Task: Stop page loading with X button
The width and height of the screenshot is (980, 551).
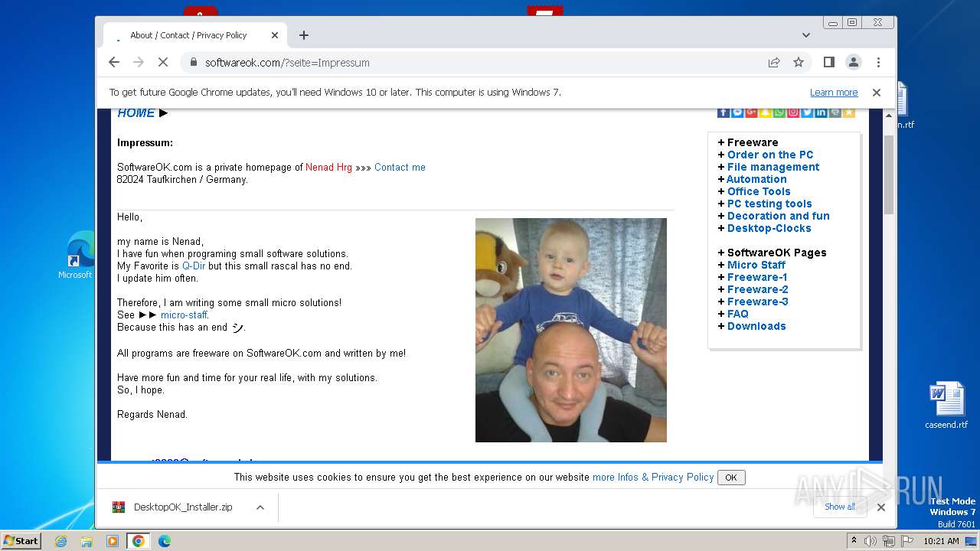Action: (162, 62)
